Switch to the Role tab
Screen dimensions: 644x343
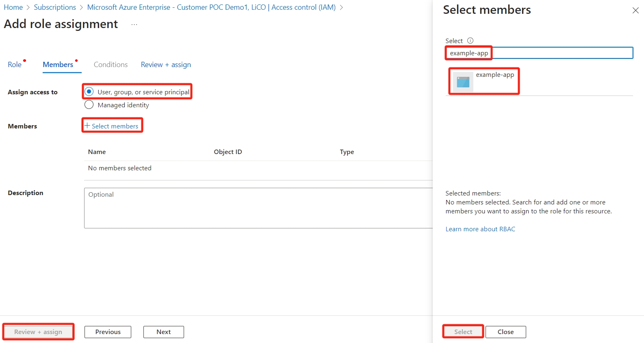coord(15,65)
